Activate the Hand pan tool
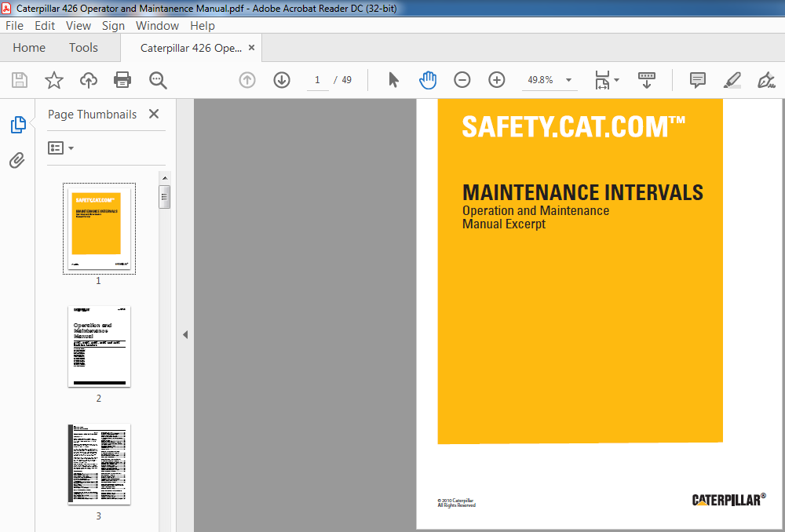The width and height of the screenshot is (785, 532). point(428,80)
